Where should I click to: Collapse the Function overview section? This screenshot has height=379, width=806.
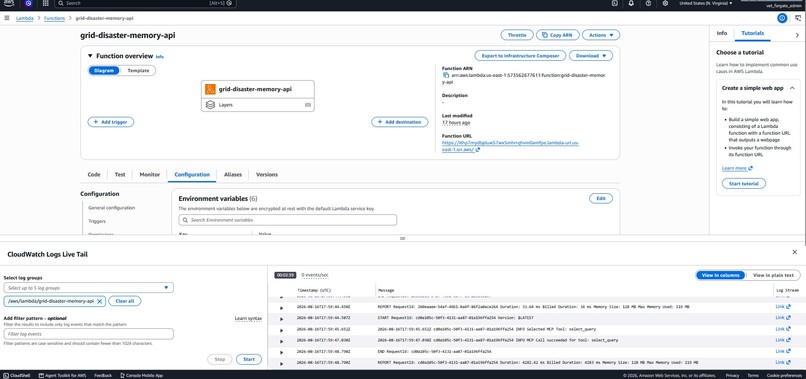pos(90,56)
